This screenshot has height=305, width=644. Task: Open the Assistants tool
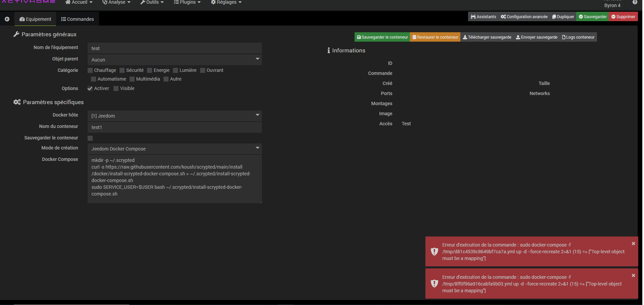click(483, 17)
